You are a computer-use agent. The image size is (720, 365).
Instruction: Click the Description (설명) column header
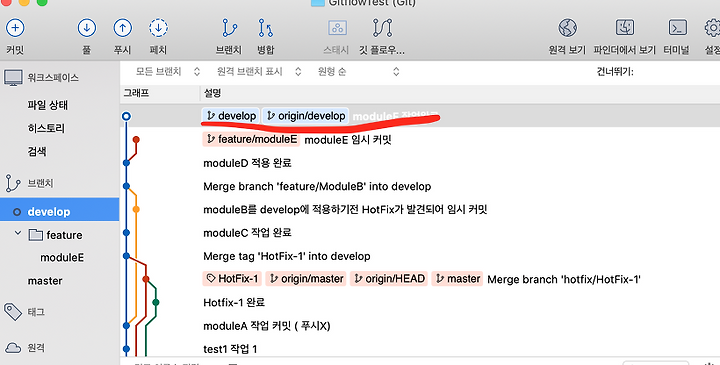[213, 93]
